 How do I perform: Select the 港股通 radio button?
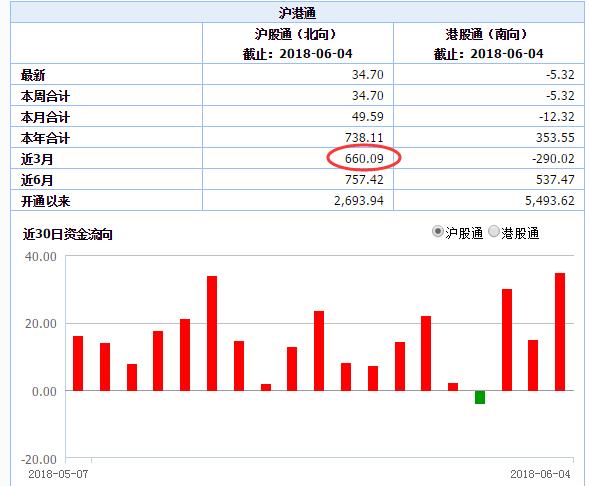(494, 232)
